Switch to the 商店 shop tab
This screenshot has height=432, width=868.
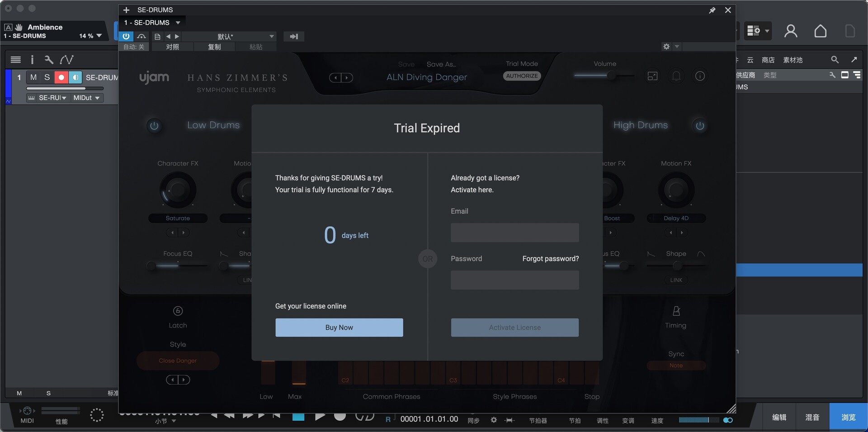pos(768,60)
